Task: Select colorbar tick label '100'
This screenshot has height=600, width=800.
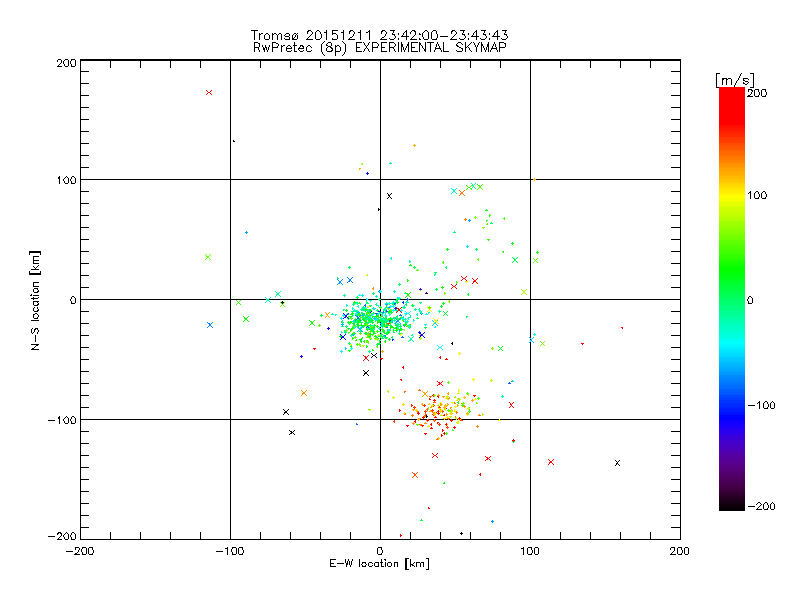Action: point(757,195)
